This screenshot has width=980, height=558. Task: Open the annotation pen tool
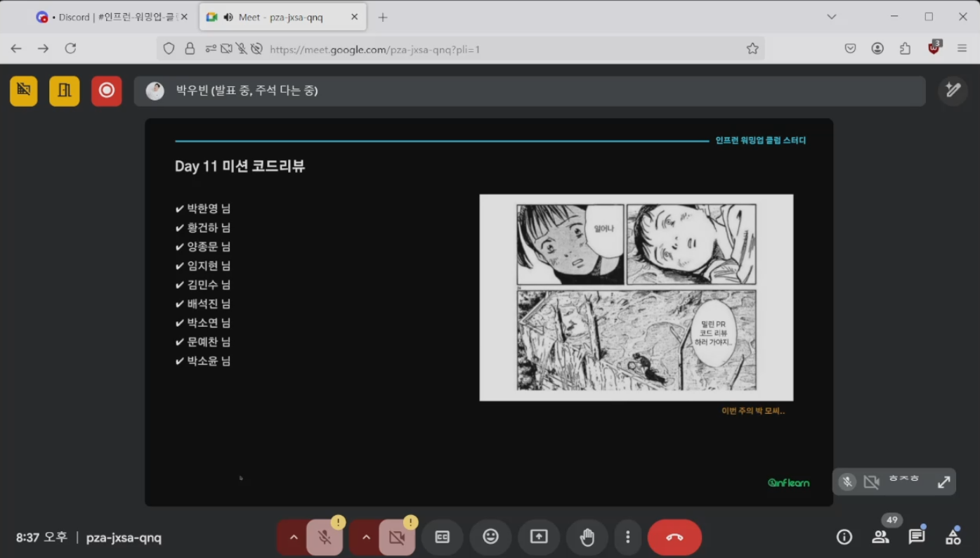point(953,90)
